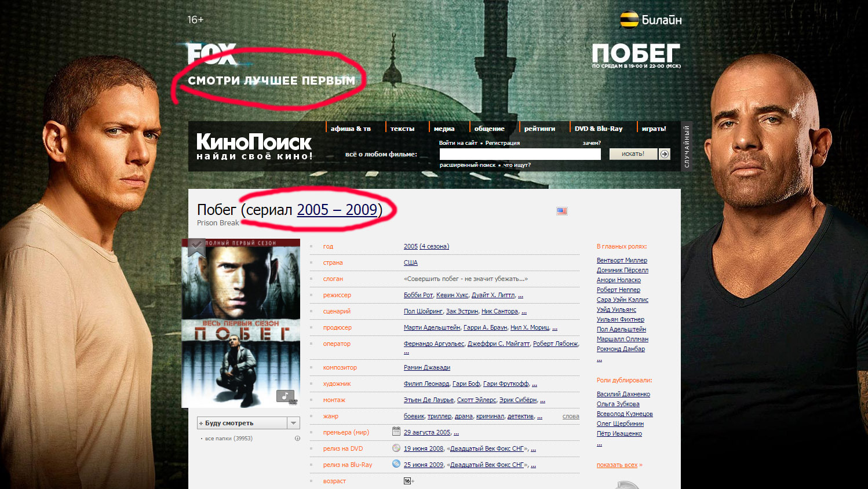
Task: Click the зачем? link
Action: pyautogui.click(x=592, y=143)
